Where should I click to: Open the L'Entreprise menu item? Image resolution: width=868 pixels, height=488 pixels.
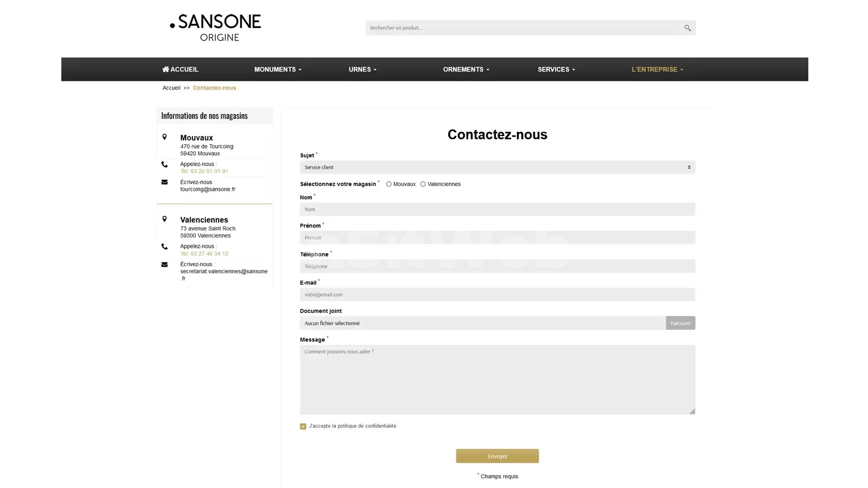(657, 69)
